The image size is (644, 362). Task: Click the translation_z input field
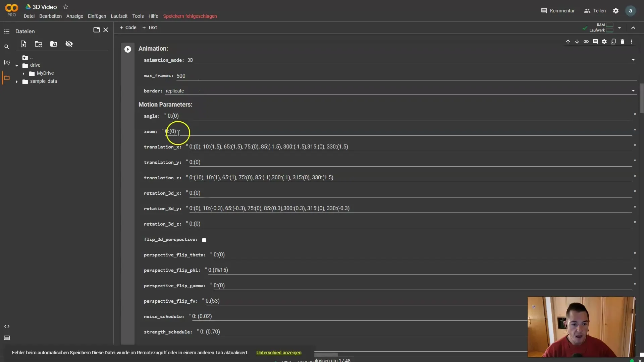click(x=411, y=178)
